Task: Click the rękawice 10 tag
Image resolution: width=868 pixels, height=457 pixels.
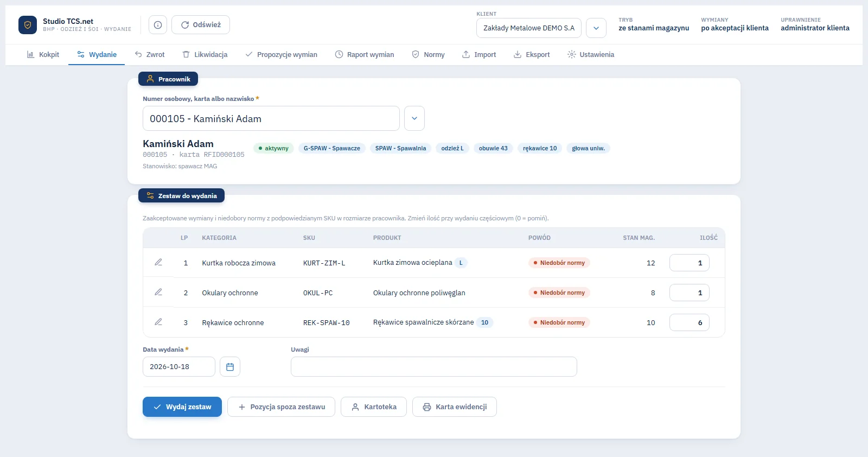Action: coord(540,148)
